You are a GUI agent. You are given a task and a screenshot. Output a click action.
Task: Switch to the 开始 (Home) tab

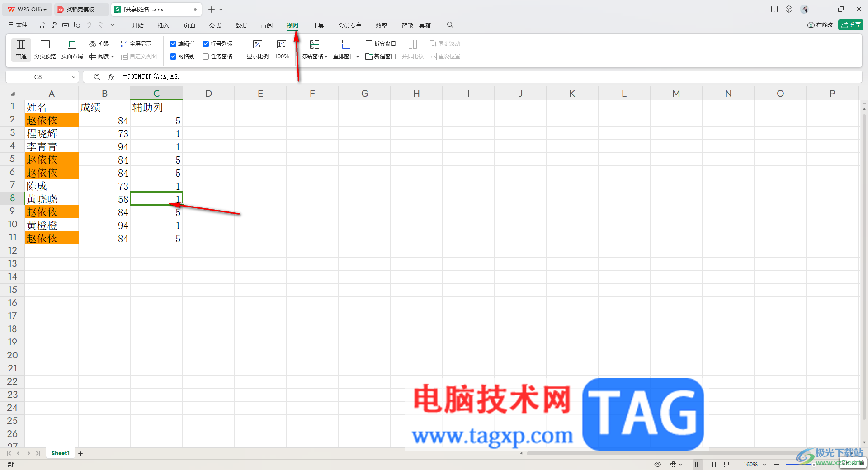(138, 25)
